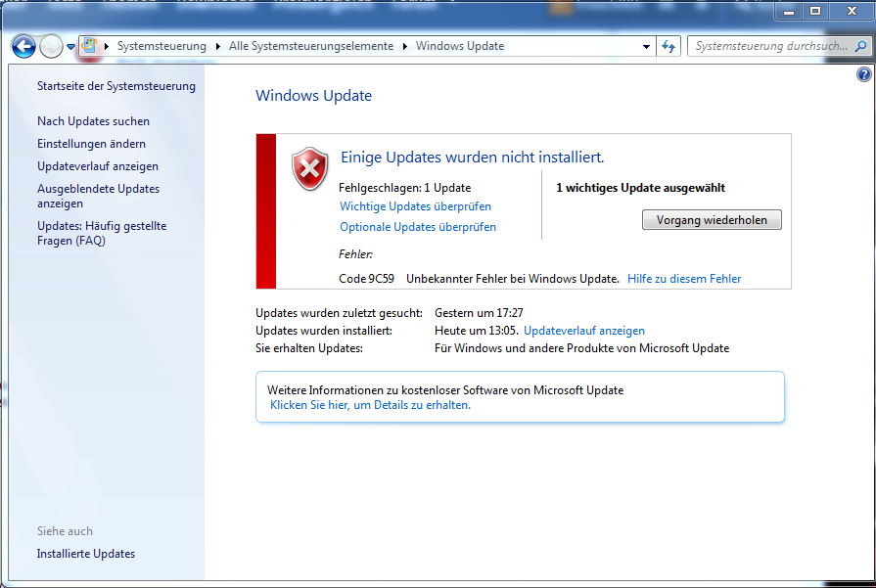Open recent pages dropdown next to forward arrow
This screenshot has width=876, height=588.
coord(70,47)
